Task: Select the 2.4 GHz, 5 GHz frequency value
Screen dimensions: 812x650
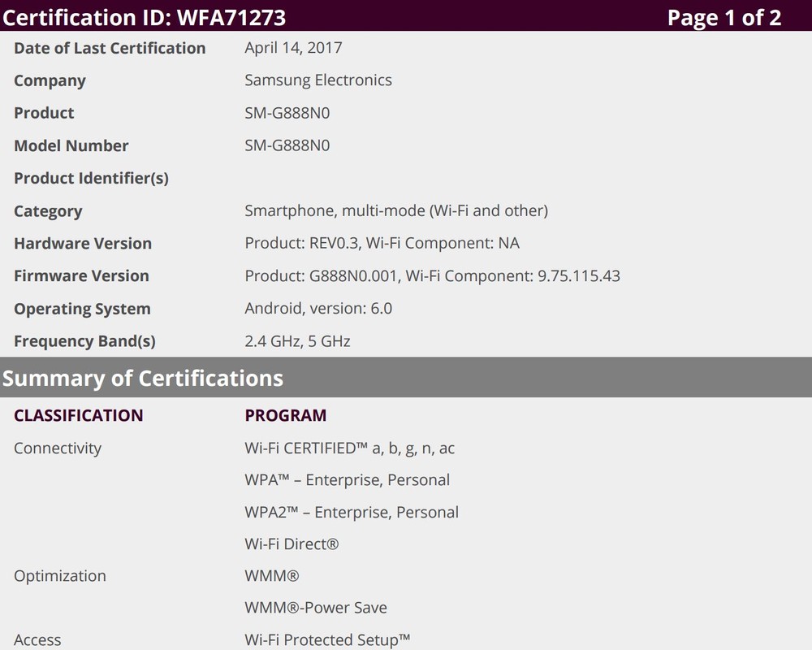Action: tap(297, 341)
